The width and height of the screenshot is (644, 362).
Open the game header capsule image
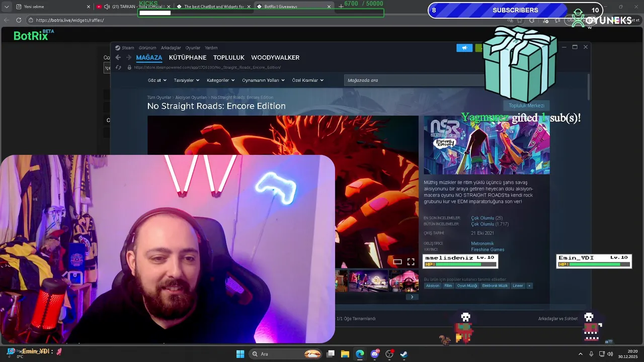pos(487,145)
